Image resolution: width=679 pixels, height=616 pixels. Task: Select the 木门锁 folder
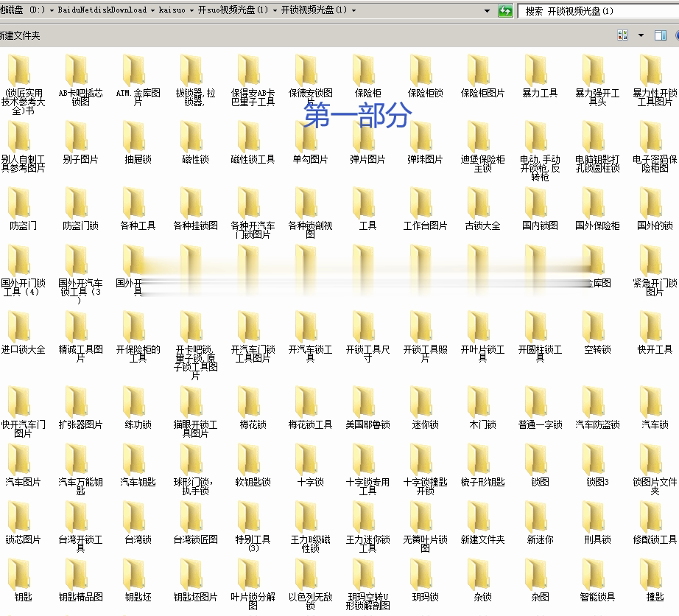482,408
